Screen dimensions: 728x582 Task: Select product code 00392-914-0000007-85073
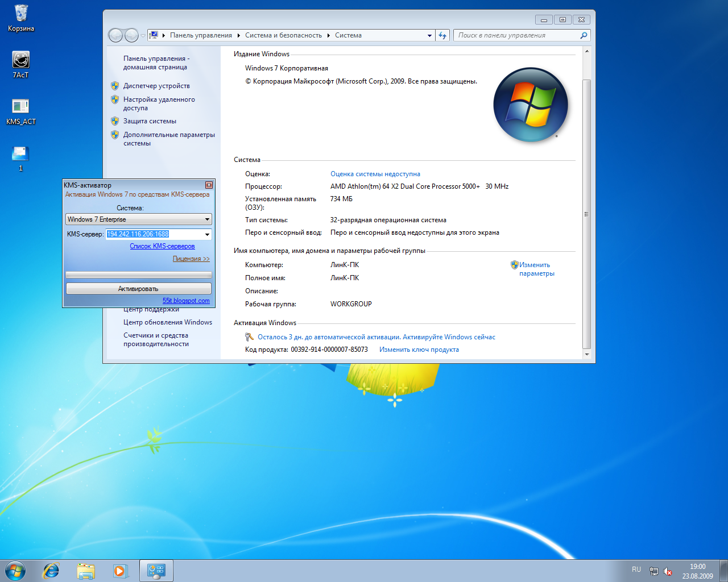[x=329, y=350]
